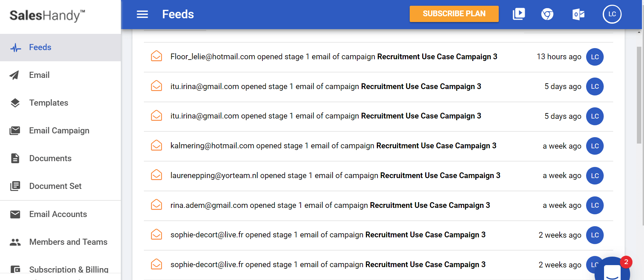Open Email Campaign section
The image size is (644, 280).
click(x=59, y=131)
